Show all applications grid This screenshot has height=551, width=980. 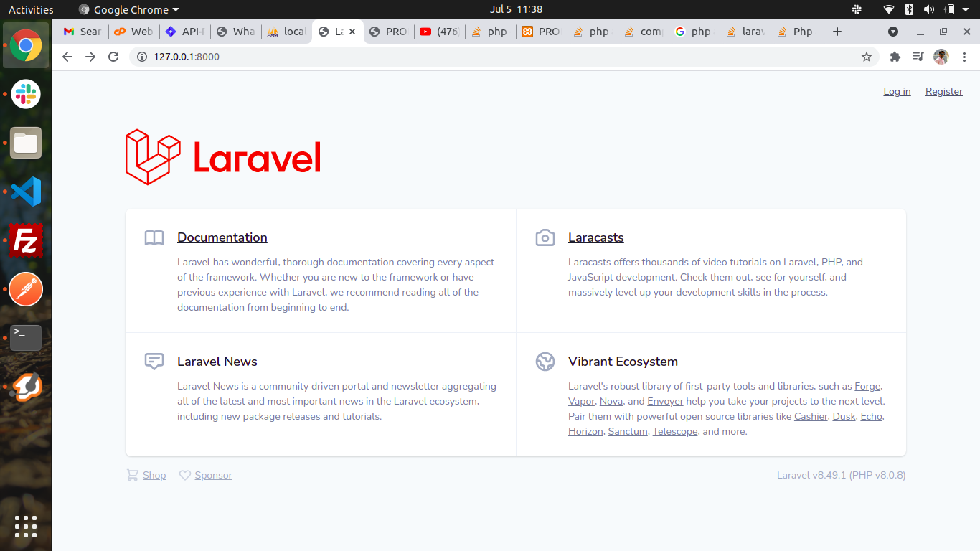[26, 526]
